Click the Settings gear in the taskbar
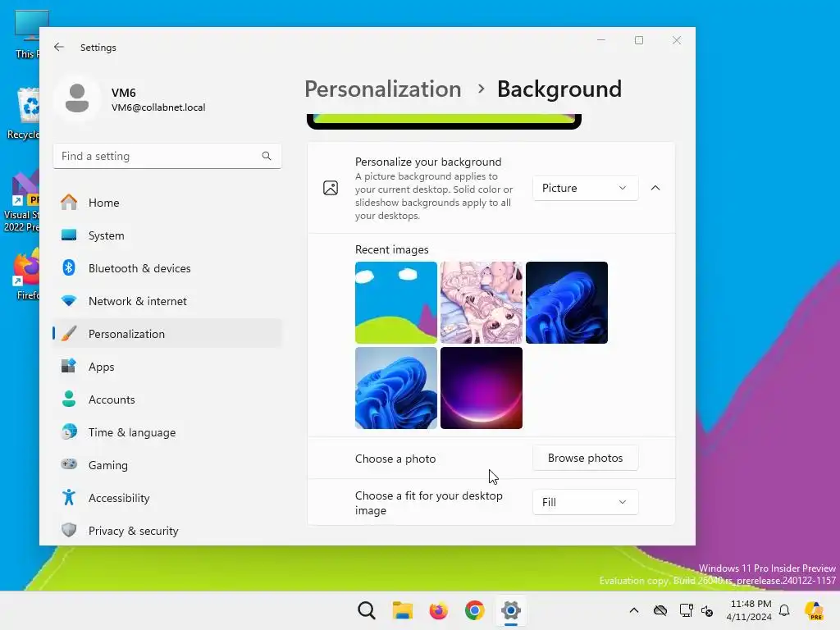 pos(510,610)
